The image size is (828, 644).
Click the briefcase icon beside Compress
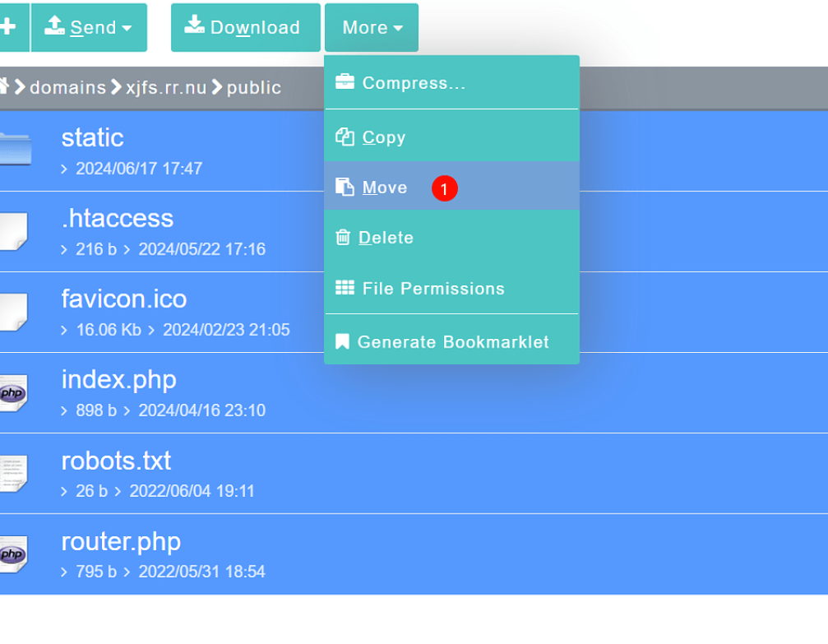click(345, 82)
